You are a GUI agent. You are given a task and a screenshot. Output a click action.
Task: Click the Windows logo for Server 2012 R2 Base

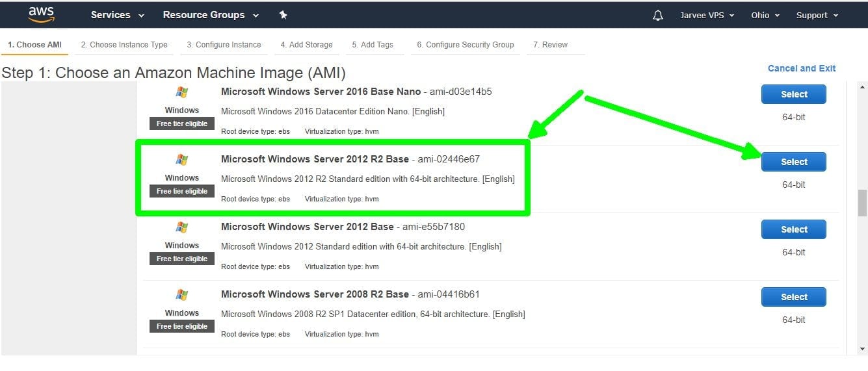182,160
